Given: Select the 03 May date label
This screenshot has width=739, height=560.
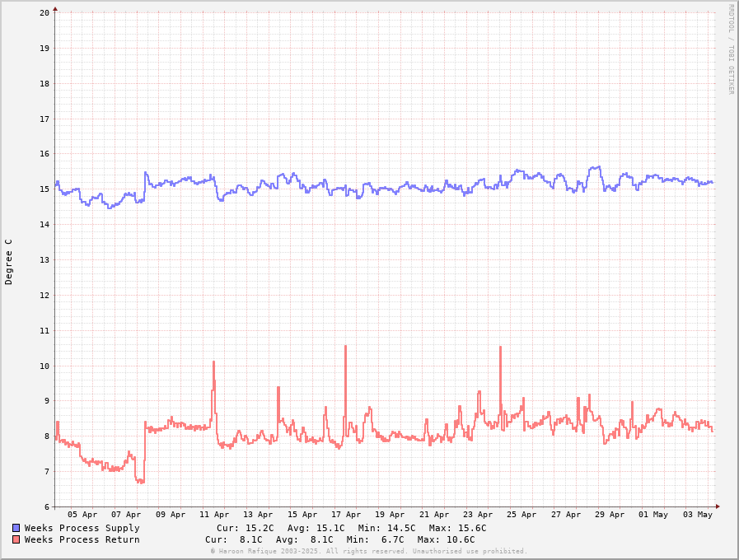Looking at the screenshot, I should point(698,515).
